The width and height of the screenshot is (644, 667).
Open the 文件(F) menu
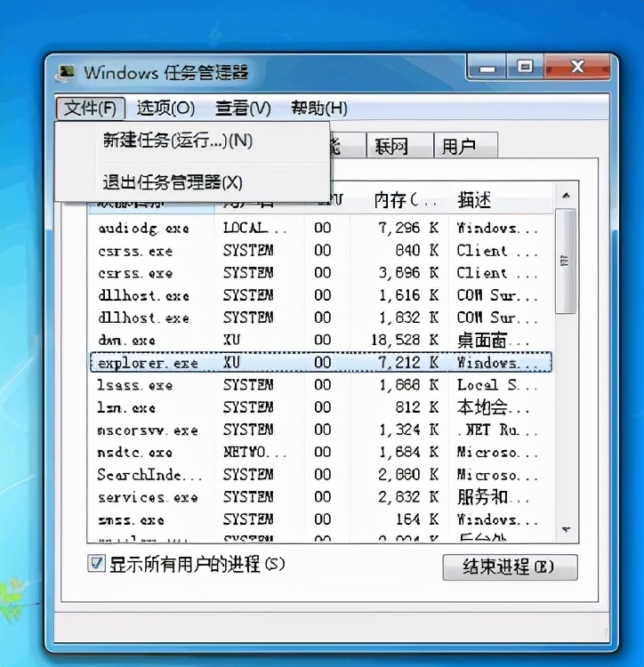point(90,108)
